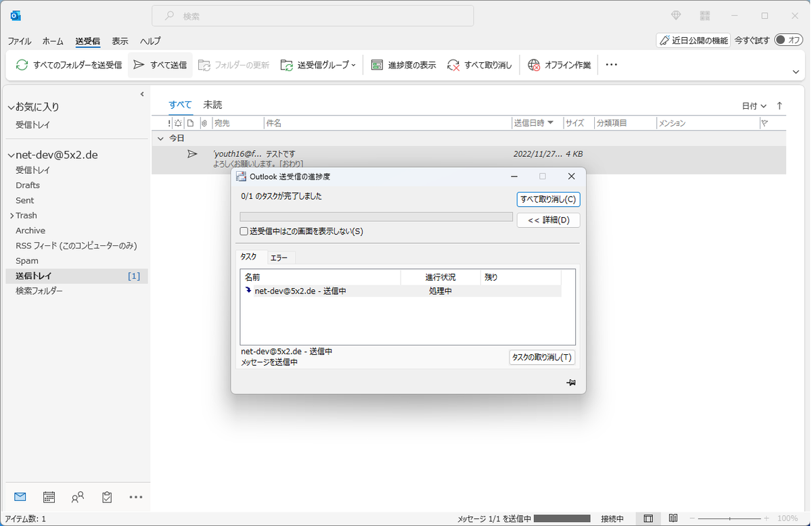
Task: Click the flag filter column icon
Action: [765, 123]
